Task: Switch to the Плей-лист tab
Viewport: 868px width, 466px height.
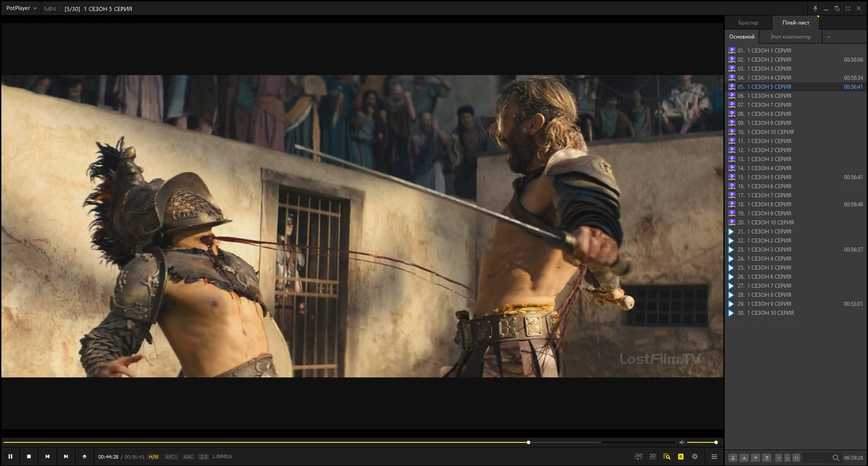Action: [795, 22]
